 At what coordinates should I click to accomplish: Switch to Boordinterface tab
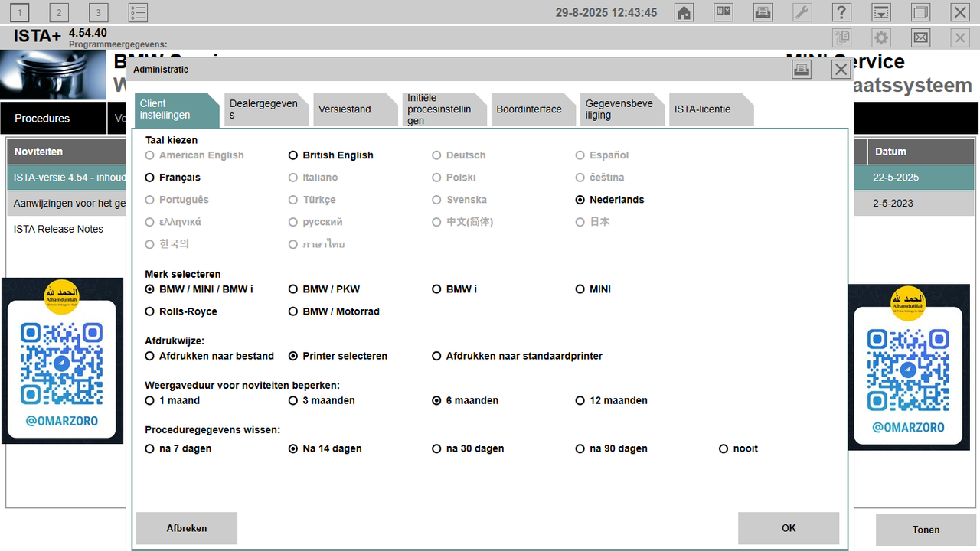534,110
